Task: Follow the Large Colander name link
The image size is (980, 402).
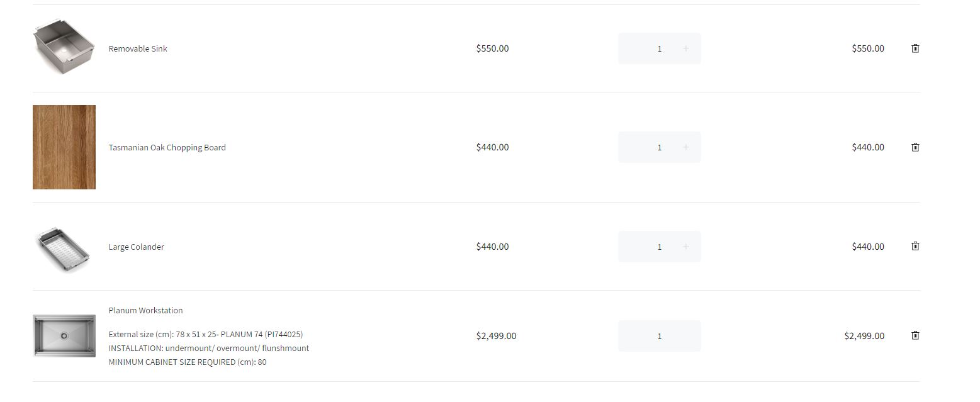Action: [136, 247]
